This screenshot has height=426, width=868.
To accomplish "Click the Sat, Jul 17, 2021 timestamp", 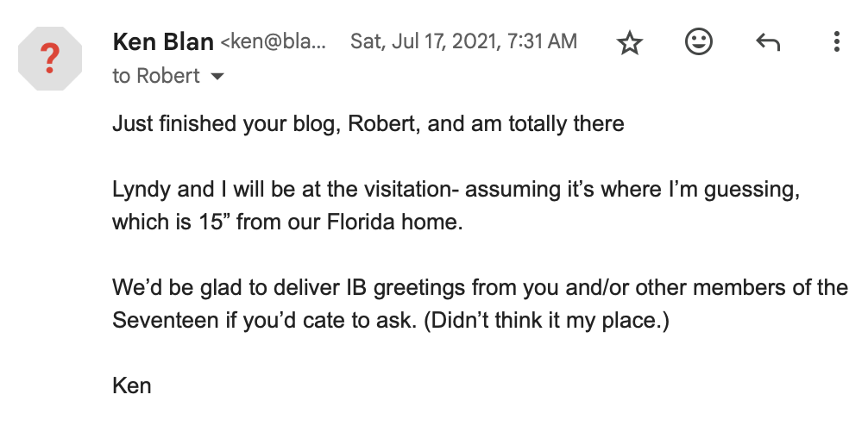I will [463, 42].
